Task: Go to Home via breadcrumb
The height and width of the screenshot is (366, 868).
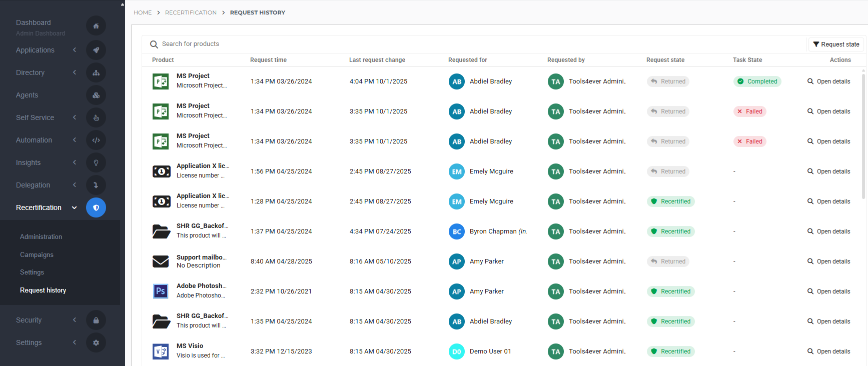Action: pyautogui.click(x=143, y=12)
